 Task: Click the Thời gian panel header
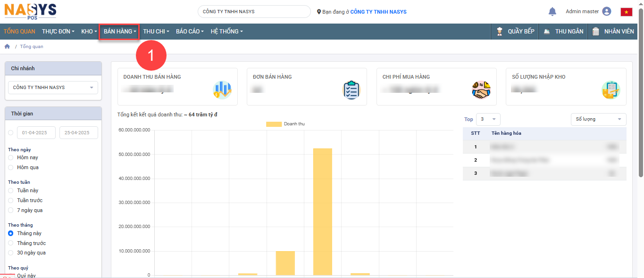point(53,114)
